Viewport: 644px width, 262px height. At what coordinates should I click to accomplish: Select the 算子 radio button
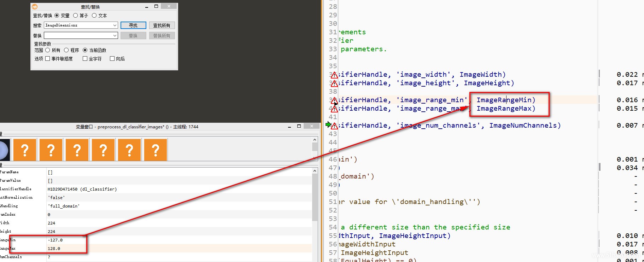(x=75, y=16)
